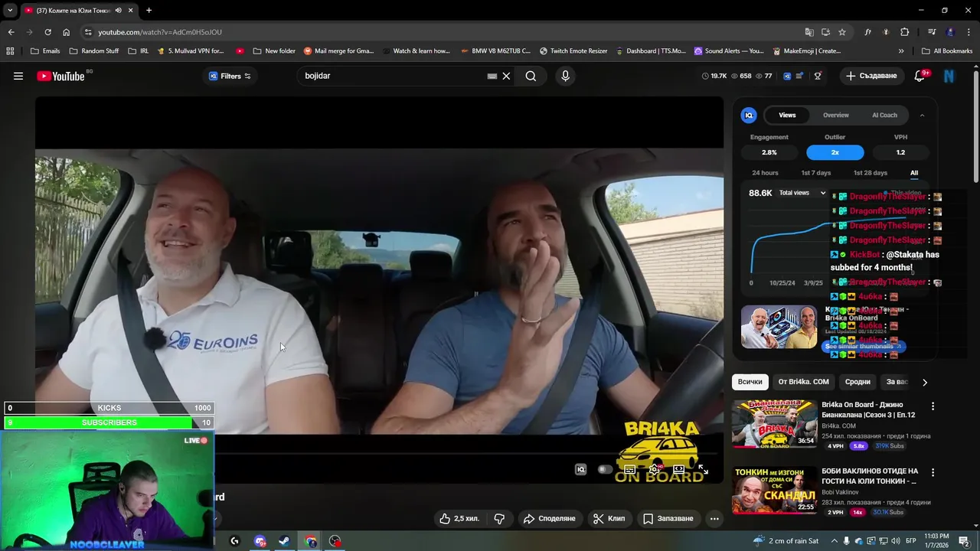Toggle subtitles in the video player
This screenshot has height=551, width=980.
(629, 469)
